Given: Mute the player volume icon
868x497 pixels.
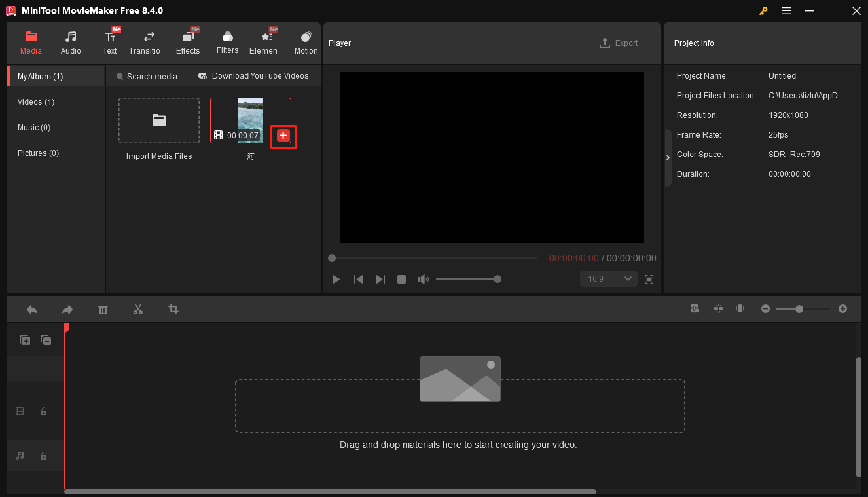Looking at the screenshot, I should (423, 278).
